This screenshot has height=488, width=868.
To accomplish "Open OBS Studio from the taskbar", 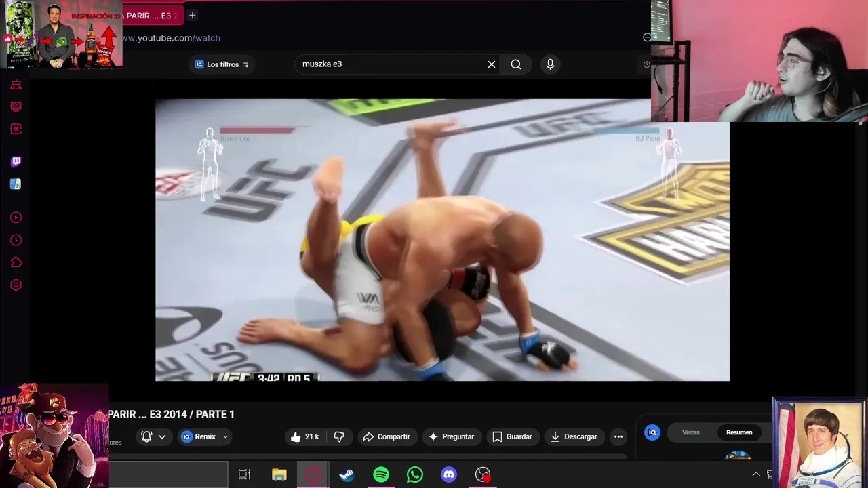I will point(483,474).
